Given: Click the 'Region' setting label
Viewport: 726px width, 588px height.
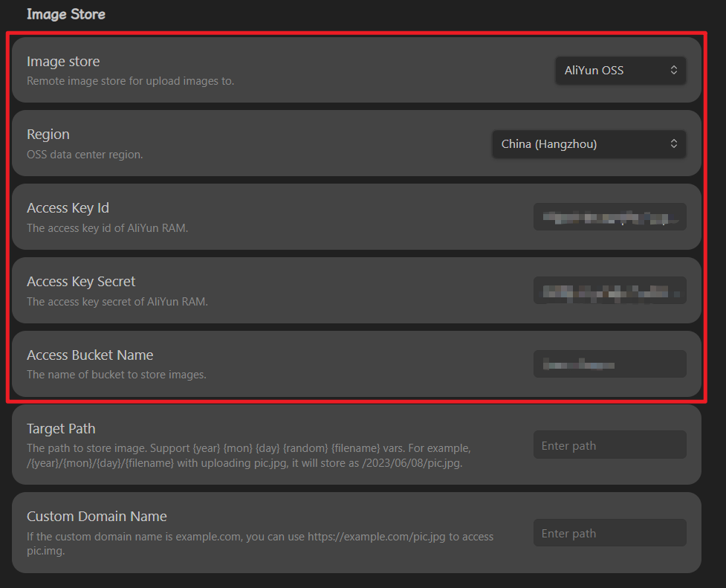Looking at the screenshot, I should (x=48, y=135).
